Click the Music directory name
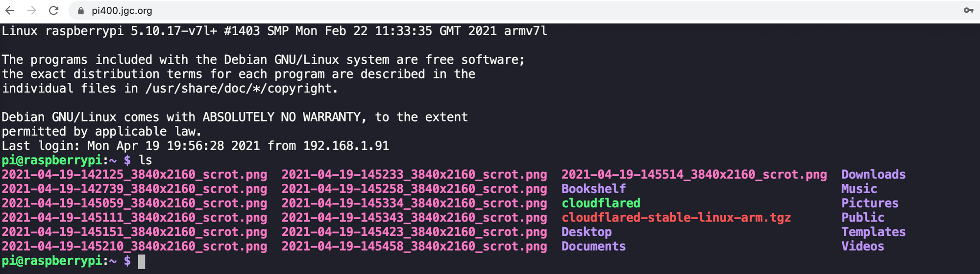This screenshot has height=274, width=980. coord(859,189)
